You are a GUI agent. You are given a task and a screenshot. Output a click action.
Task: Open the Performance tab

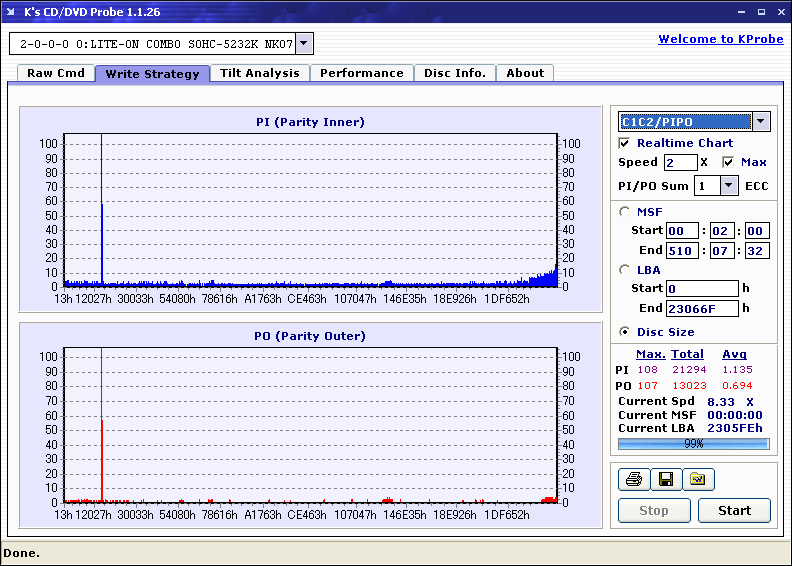point(362,73)
